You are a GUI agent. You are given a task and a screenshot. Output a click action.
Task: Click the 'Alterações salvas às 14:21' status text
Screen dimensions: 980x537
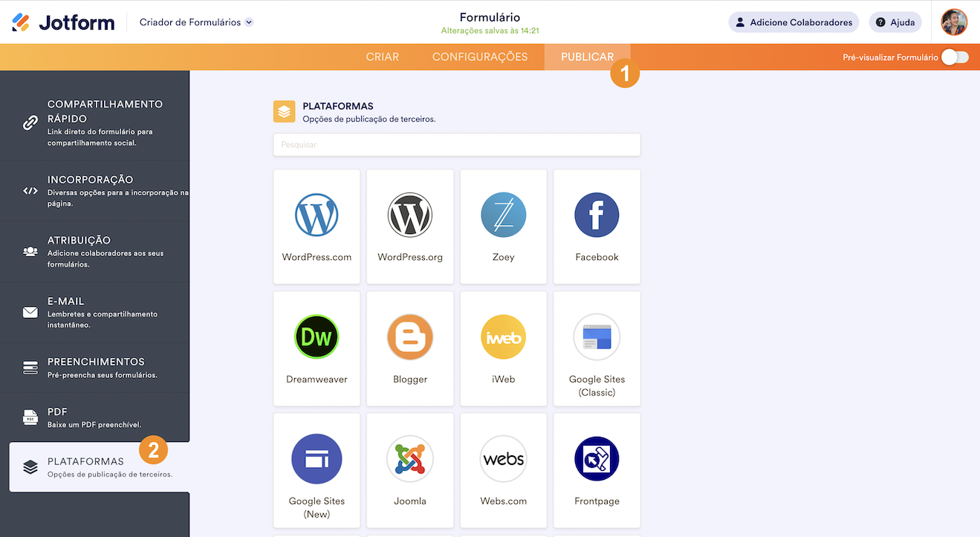pos(490,31)
